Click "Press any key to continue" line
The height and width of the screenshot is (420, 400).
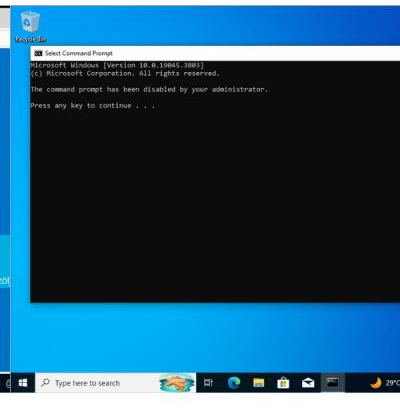(x=93, y=106)
